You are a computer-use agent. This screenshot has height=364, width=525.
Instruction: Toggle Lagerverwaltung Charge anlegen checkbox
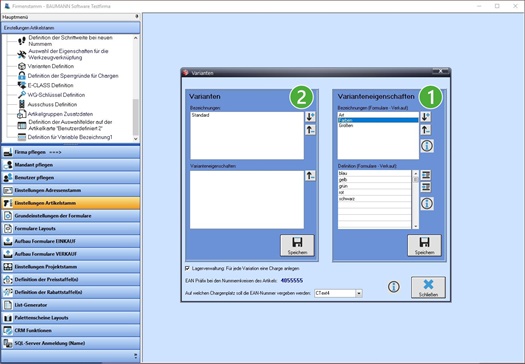(x=188, y=268)
